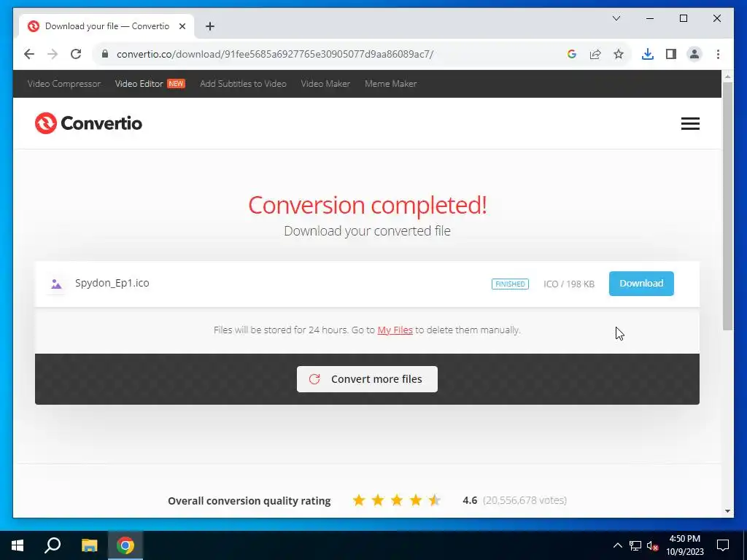The width and height of the screenshot is (747, 560).
Task: Show hidden system tray icons
Action: (x=617, y=545)
